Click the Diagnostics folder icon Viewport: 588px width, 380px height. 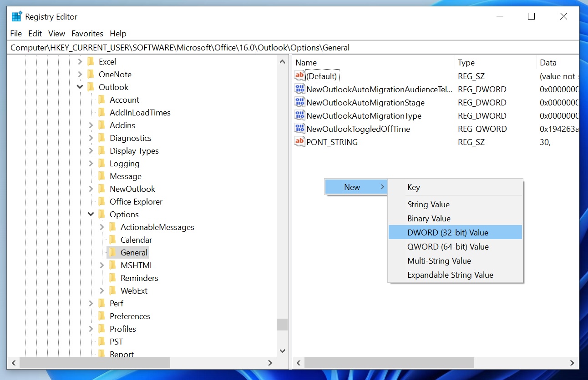tap(101, 138)
